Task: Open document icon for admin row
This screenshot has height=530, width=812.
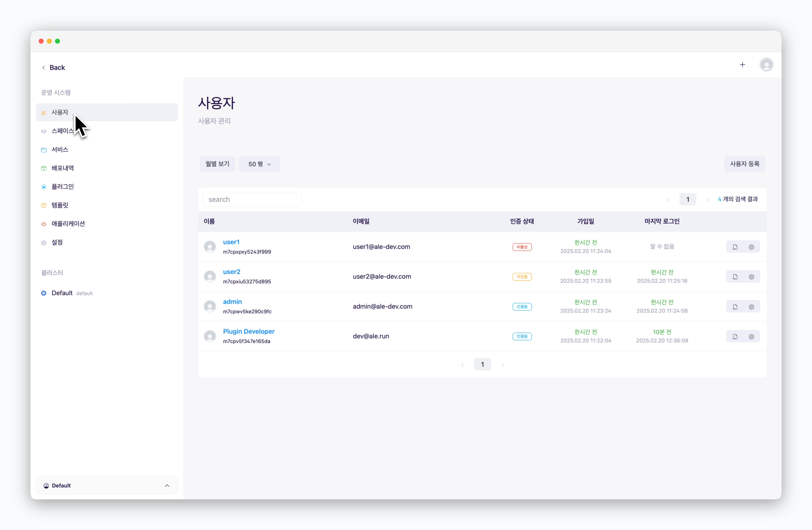Action: tap(735, 307)
